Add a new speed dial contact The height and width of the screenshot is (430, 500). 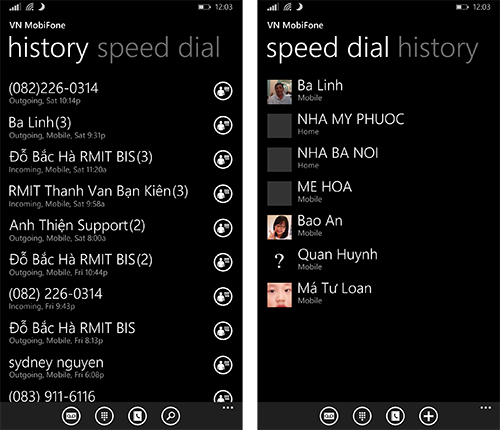pyautogui.click(x=429, y=416)
